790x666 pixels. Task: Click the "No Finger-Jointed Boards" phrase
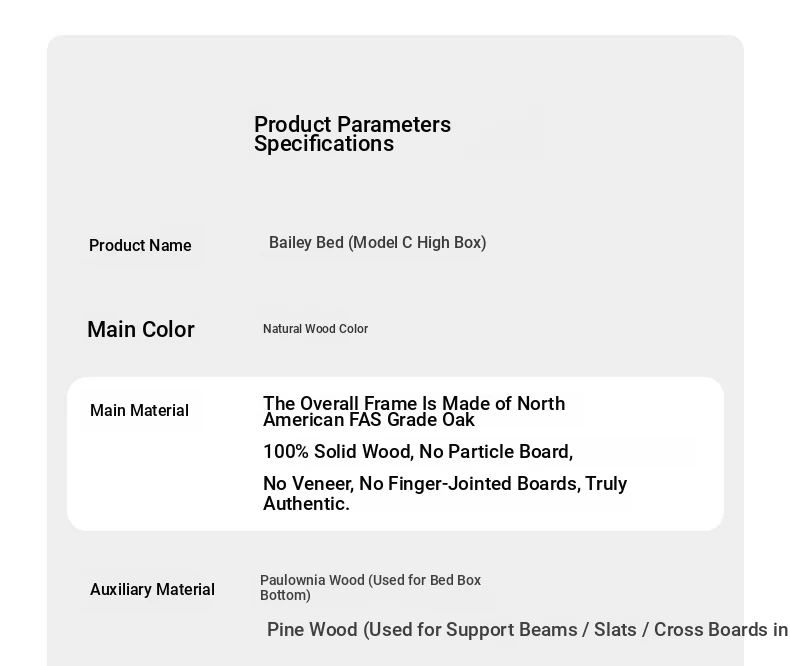468,484
